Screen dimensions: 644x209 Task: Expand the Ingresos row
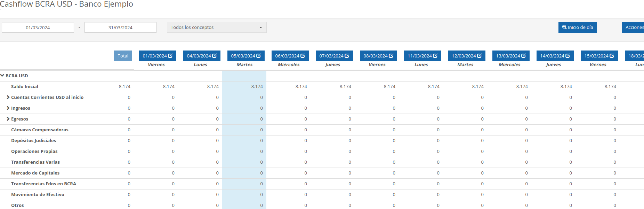[8, 108]
